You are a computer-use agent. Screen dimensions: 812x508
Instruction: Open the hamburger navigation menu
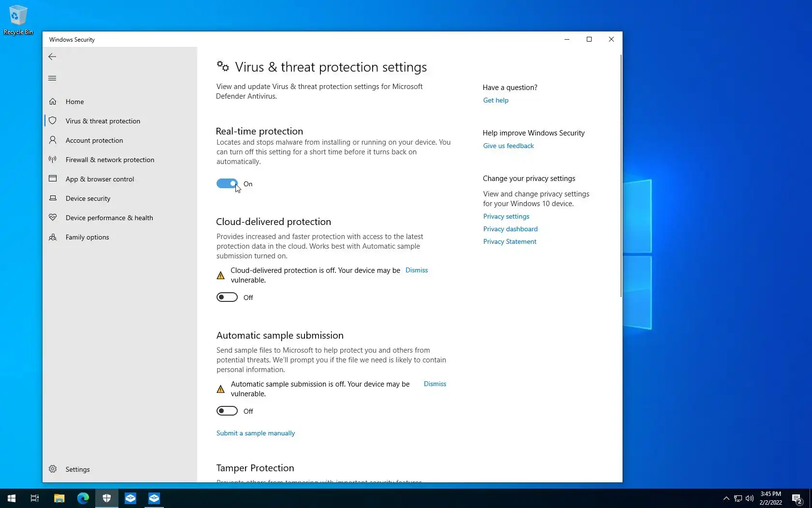52,78
